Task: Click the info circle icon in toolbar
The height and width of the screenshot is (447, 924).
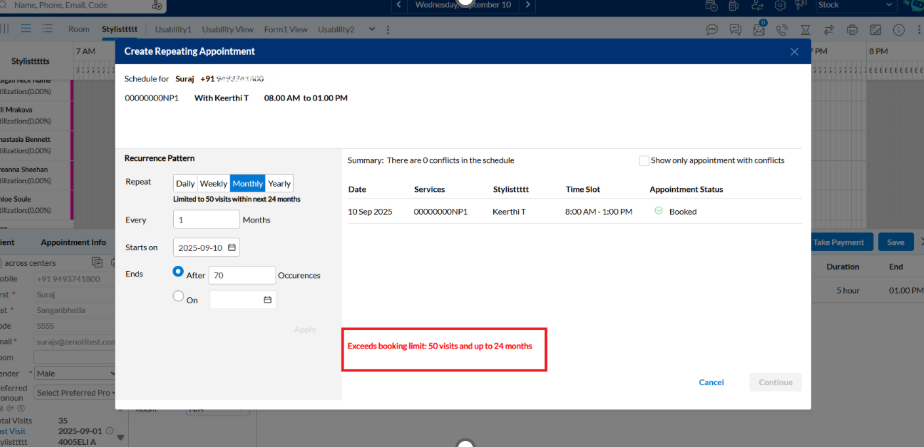Action: [901, 30]
